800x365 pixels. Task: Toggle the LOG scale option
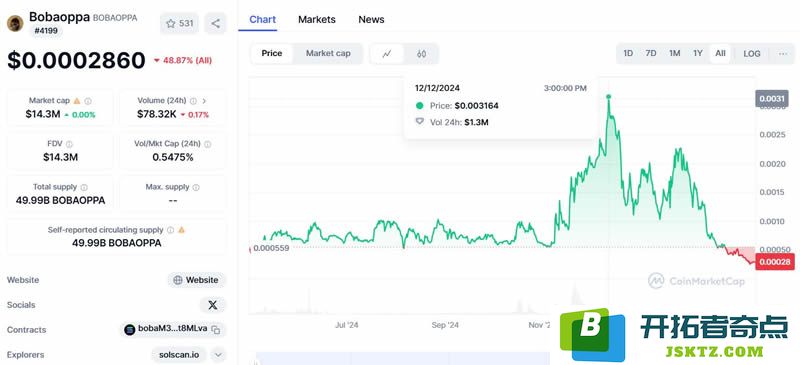tap(752, 54)
